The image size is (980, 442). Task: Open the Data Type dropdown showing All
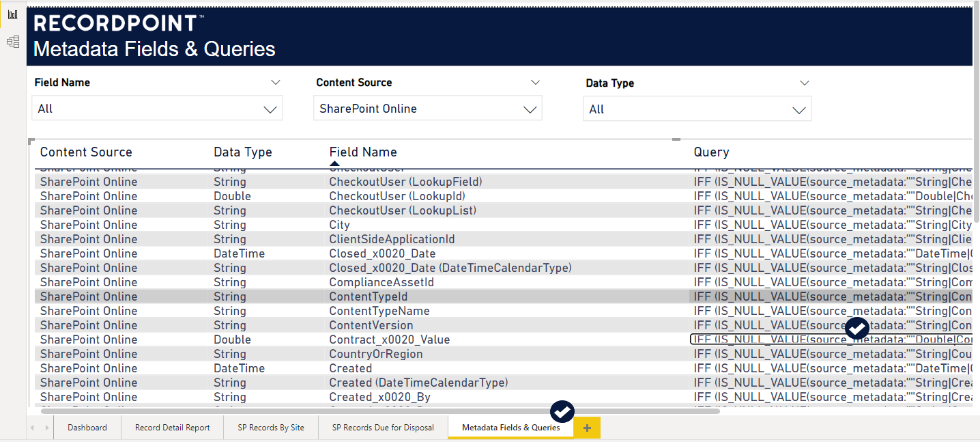click(697, 109)
